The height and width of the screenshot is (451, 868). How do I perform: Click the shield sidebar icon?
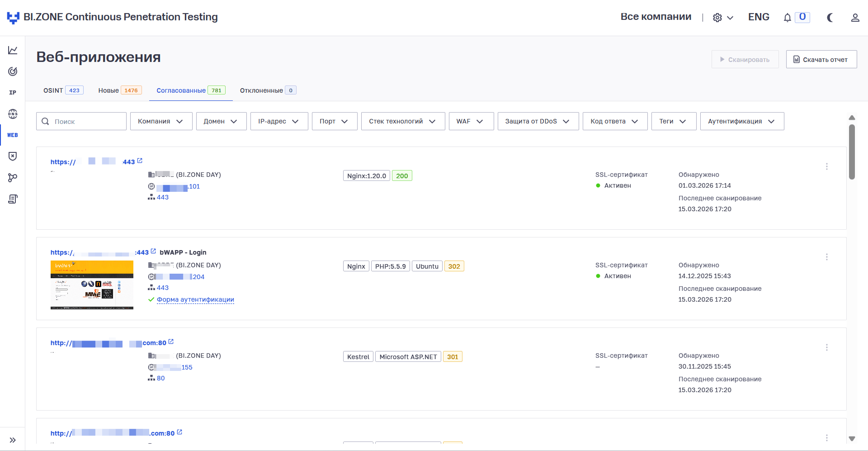point(13,156)
